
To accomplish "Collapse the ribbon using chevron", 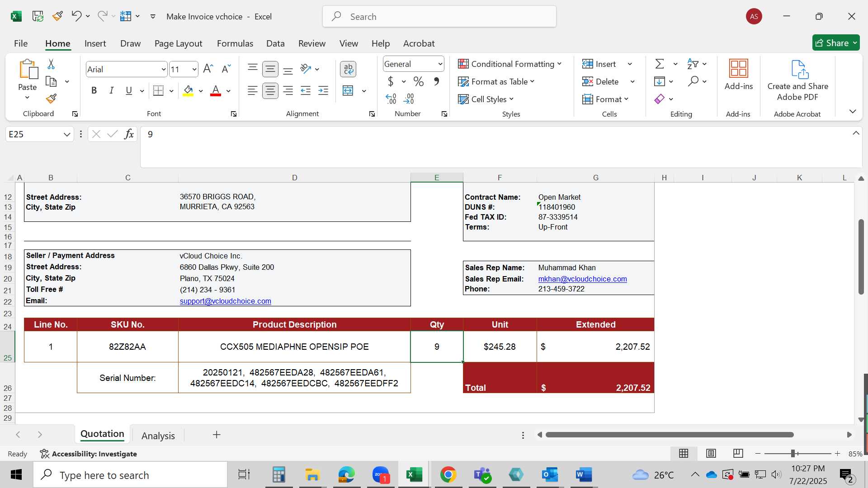I will coord(853,111).
